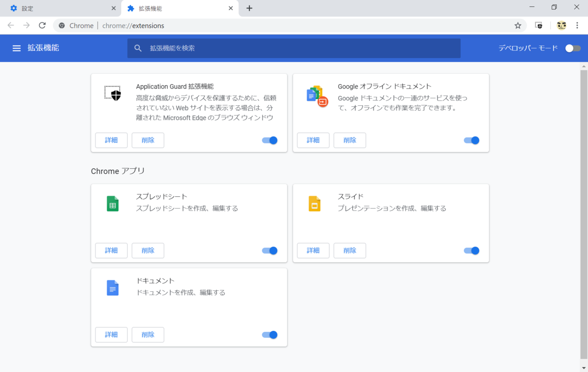Open the hamburger main menu icon
The image size is (588, 372).
(17, 48)
